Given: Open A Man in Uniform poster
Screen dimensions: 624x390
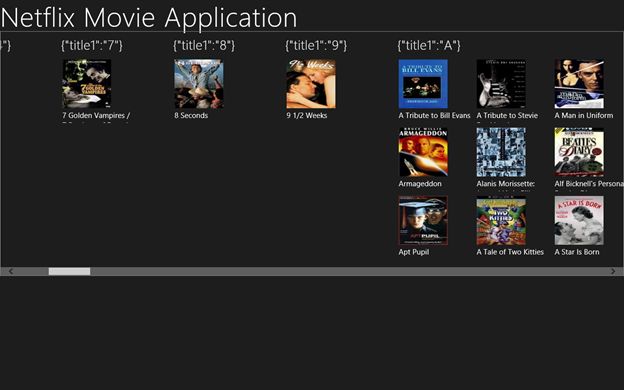Looking at the screenshot, I should pos(579,84).
